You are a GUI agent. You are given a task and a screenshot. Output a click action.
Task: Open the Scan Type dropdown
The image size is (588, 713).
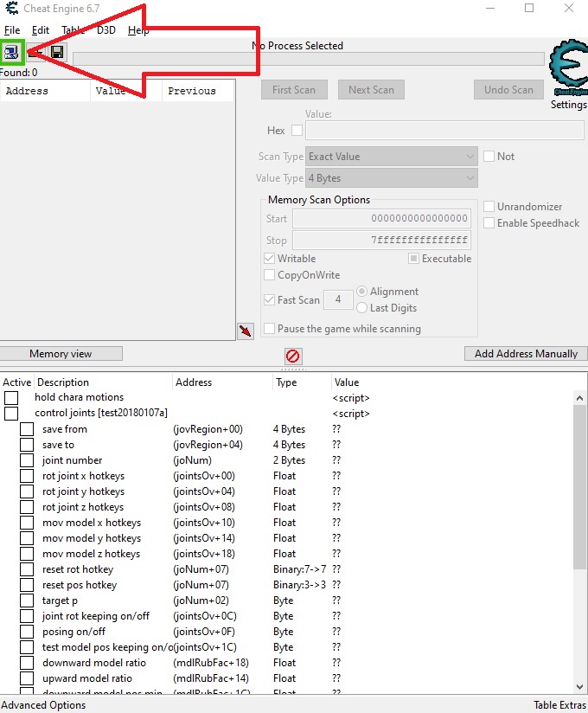391,156
